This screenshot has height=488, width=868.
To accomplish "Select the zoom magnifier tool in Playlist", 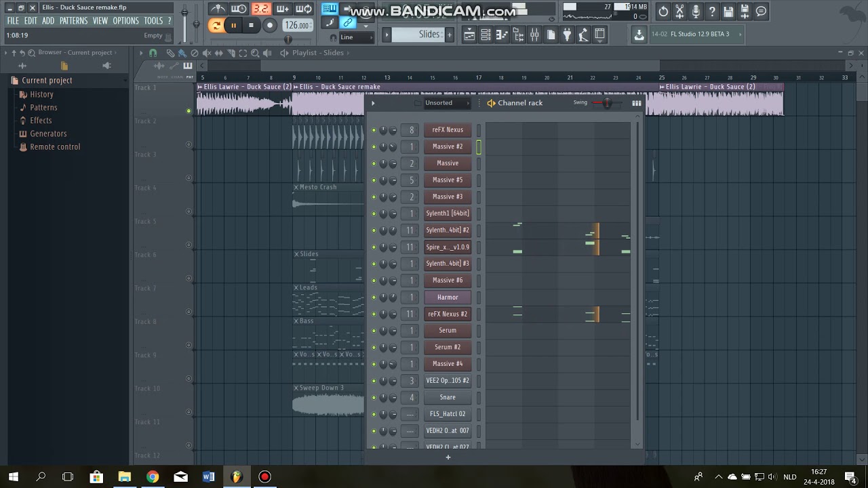I will 255,53.
